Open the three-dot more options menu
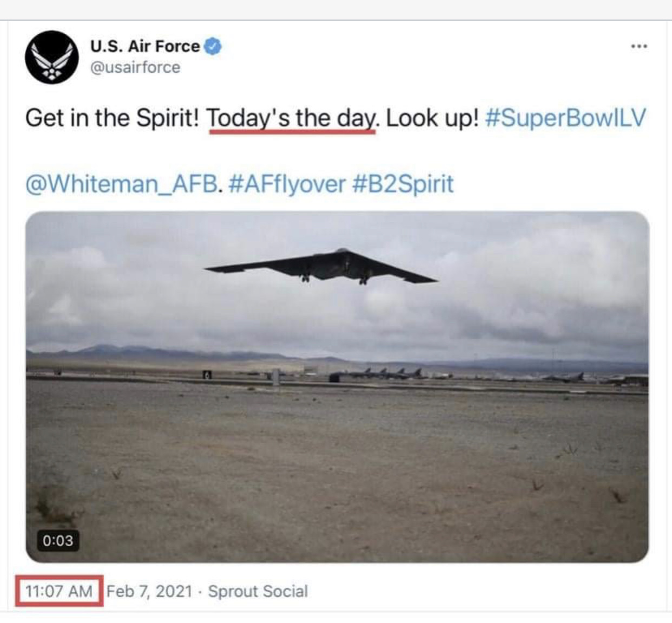Viewport: 672px width, 623px height. click(639, 47)
